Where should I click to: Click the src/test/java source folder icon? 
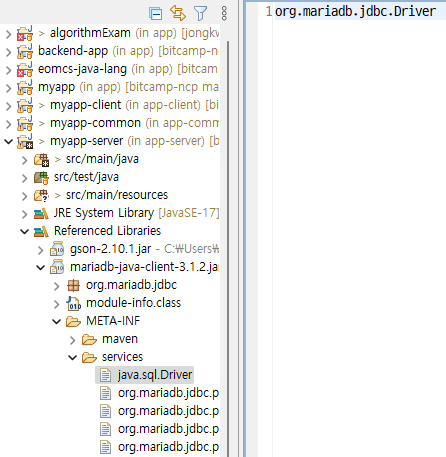tap(41, 178)
